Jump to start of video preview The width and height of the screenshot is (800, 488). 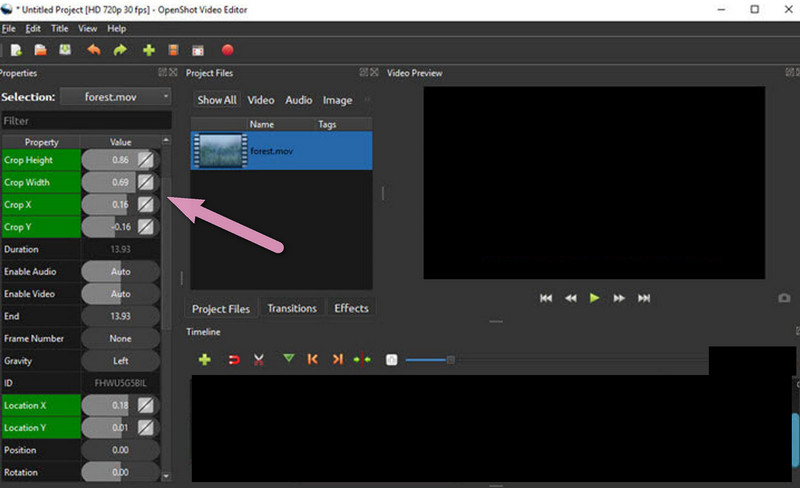tap(546, 298)
